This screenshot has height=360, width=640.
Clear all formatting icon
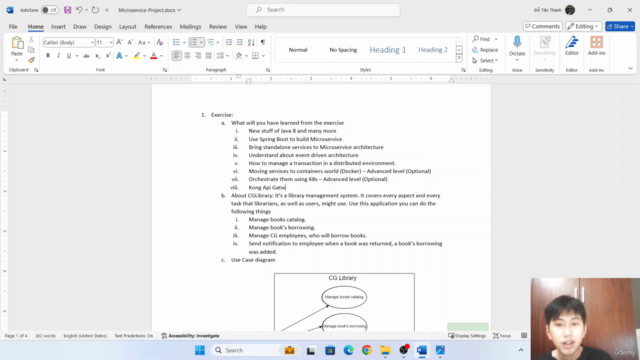[160, 42]
